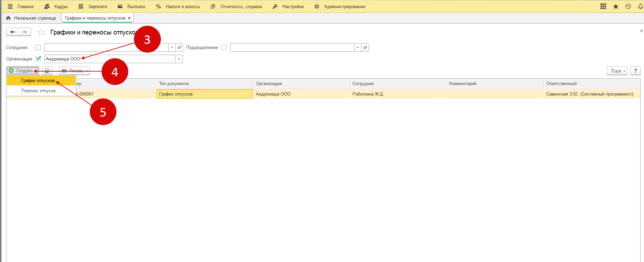Image resolution: width=644 pixels, height=262 pixels.
Task: Click the document number cell ending 000001
Action: click(116, 94)
